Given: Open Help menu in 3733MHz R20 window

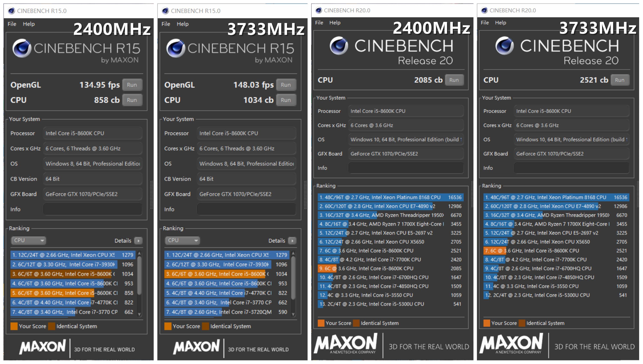Looking at the screenshot, I should 500,22.
